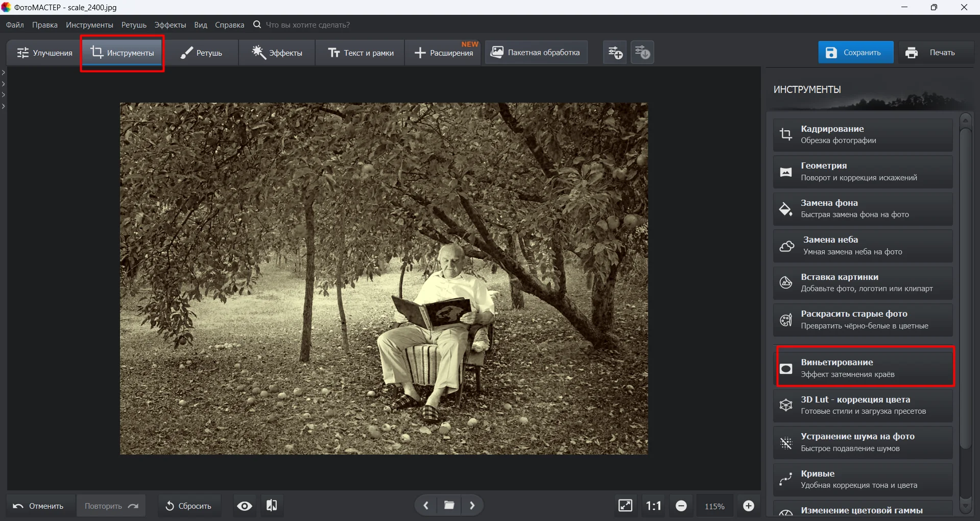Redo with the Повторить button
The width and height of the screenshot is (980, 521).
click(x=111, y=506)
